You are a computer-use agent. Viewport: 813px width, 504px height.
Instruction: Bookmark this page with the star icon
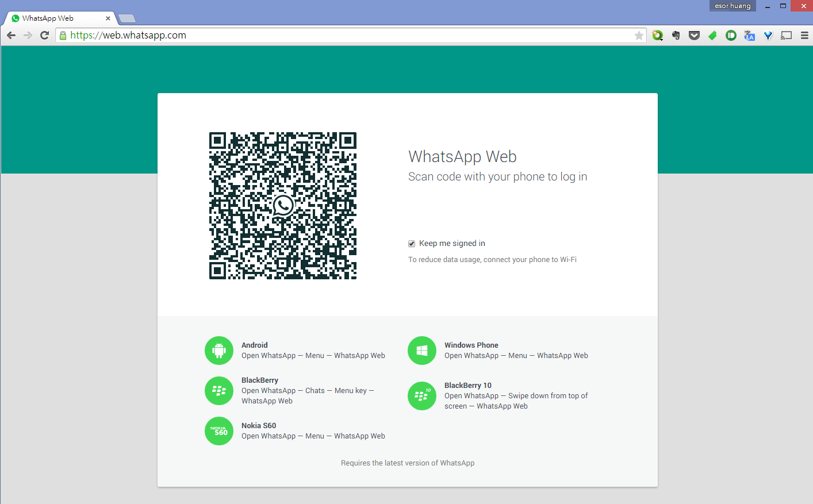pos(639,36)
